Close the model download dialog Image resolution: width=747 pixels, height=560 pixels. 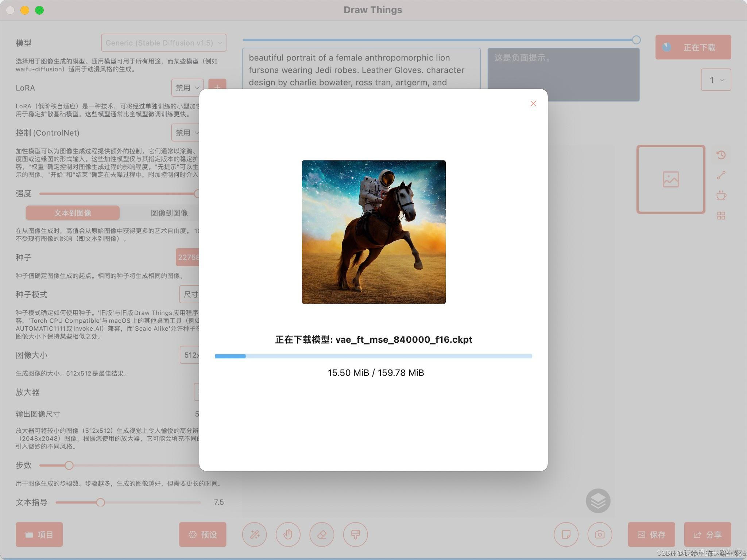tap(533, 104)
